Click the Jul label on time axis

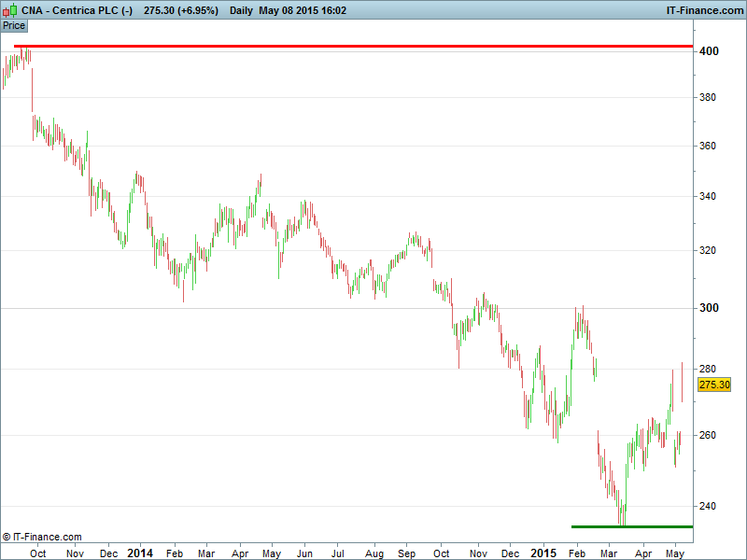tap(339, 553)
